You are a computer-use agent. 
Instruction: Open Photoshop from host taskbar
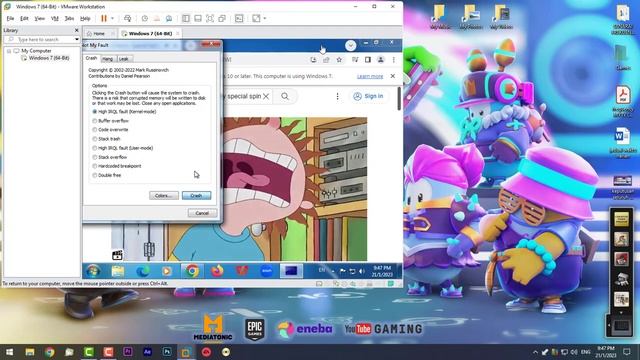[x=167, y=352]
